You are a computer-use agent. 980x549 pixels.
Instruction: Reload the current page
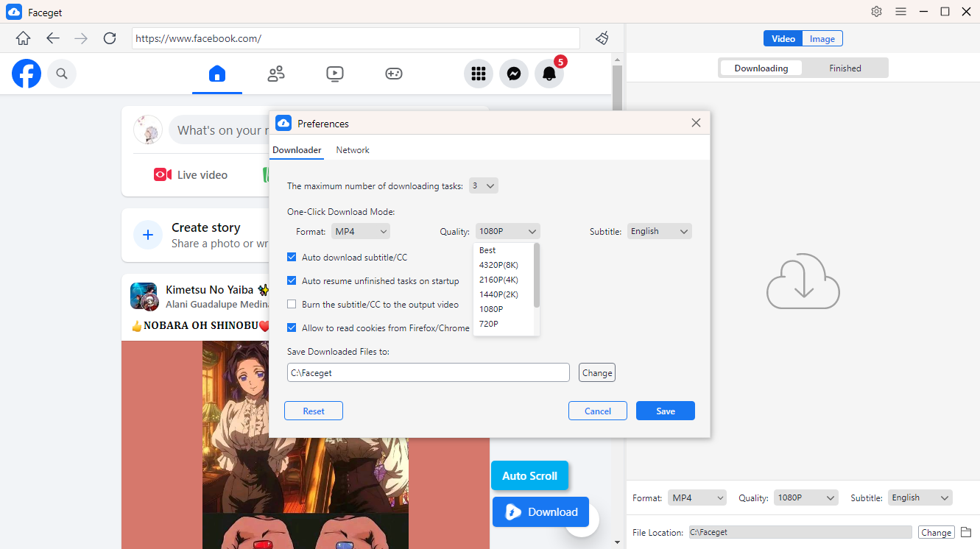click(x=110, y=38)
